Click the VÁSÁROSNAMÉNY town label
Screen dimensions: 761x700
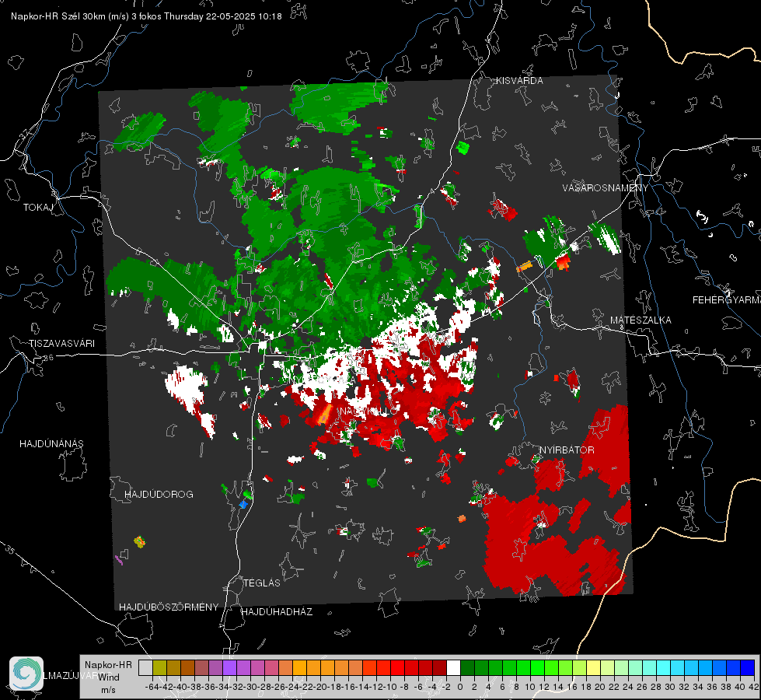click(606, 188)
